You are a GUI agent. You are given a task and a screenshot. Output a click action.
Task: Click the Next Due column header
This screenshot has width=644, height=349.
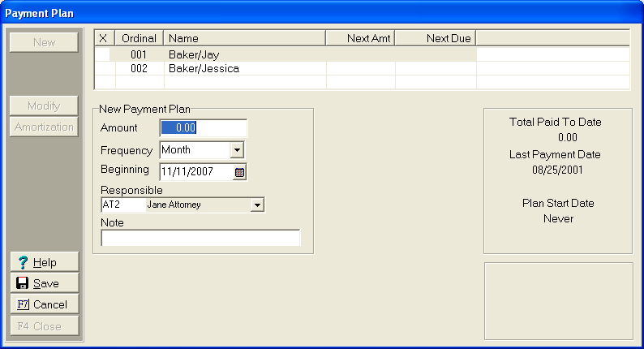click(435, 38)
